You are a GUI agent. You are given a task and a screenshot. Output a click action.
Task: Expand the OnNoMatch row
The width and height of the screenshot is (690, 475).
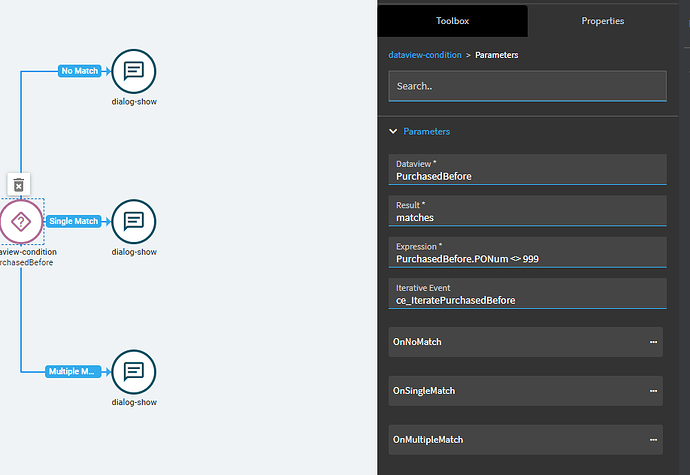[525, 342]
